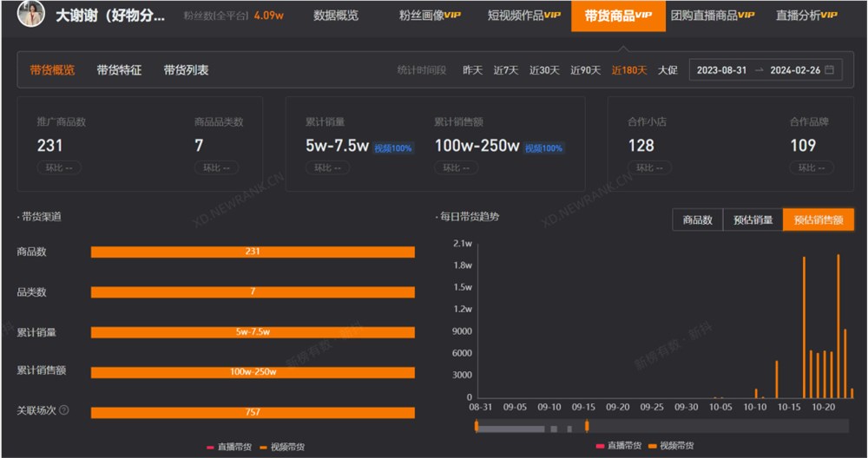Screen dimensions: 868x458
Task: Select the 带货商品 VIP tab
Action: click(618, 16)
